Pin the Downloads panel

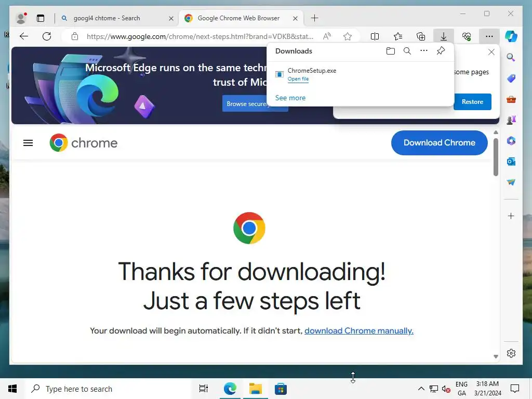point(441,51)
